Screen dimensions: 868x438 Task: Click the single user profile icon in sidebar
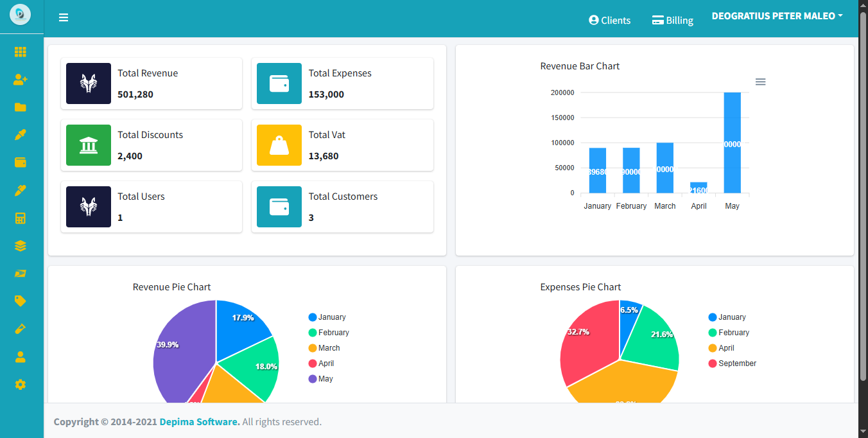click(21, 357)
